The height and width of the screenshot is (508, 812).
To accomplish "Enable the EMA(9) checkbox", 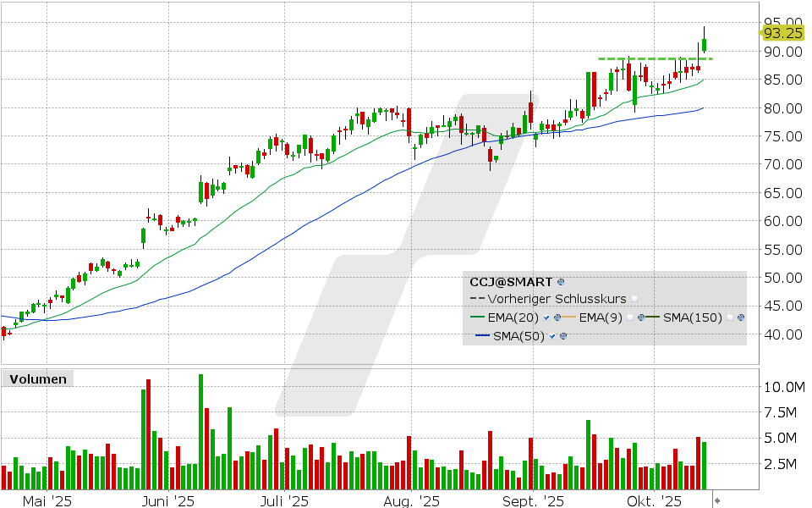I will (631, 317).
